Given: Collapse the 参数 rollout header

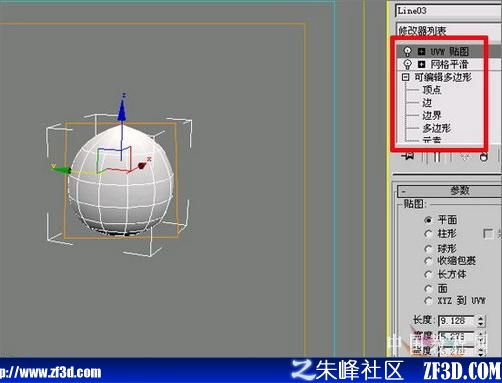Looking at the screenshot, I should coord(449,191).
